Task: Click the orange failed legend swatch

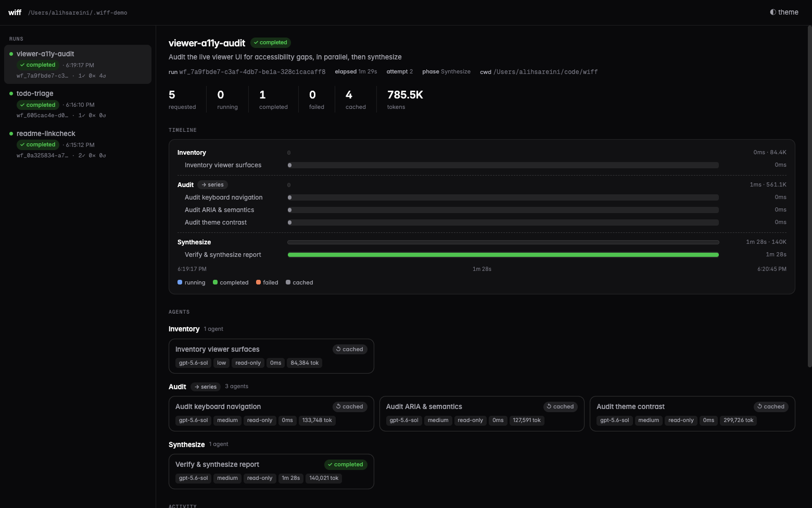Action: (258, 282)
